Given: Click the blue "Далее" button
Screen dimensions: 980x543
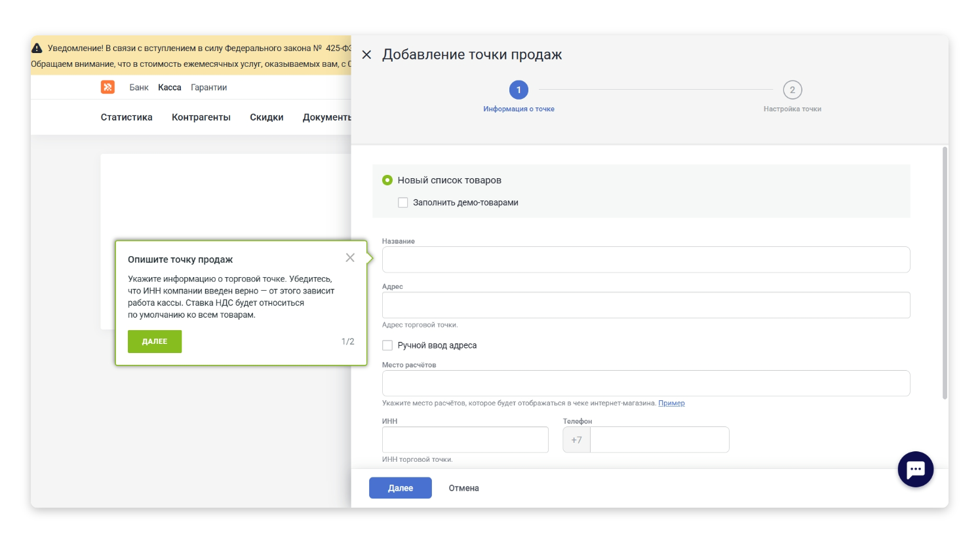Looking at the screenshot, I should pyautogui.click(x=400, y=488).
